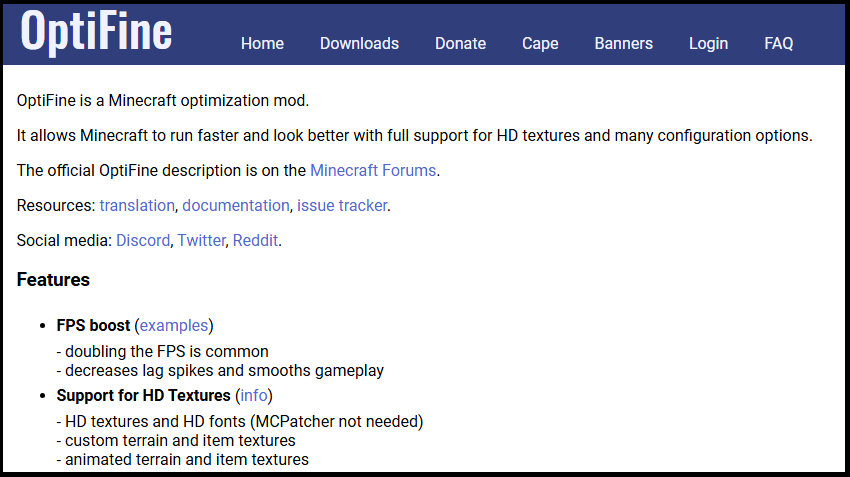Select Banners in the navigation bar
This screenshot has height=477, width=850.
(x=623, y=44)
